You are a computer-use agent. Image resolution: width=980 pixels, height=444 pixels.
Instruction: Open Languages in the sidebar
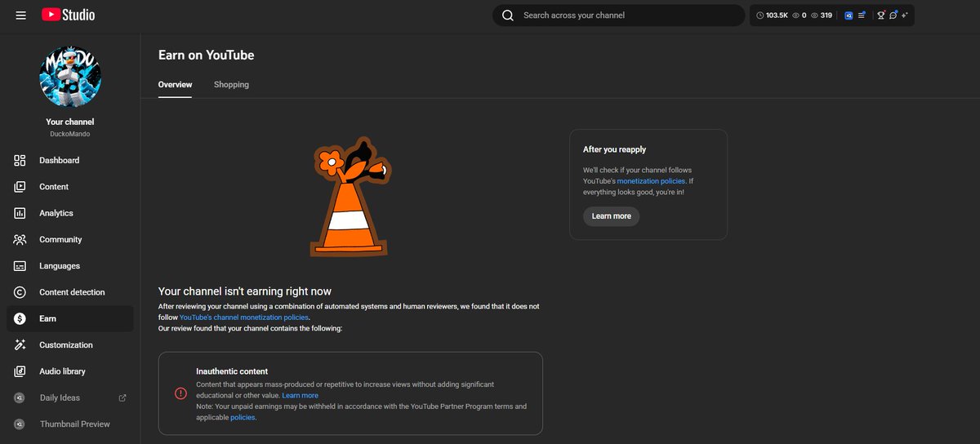70,266
